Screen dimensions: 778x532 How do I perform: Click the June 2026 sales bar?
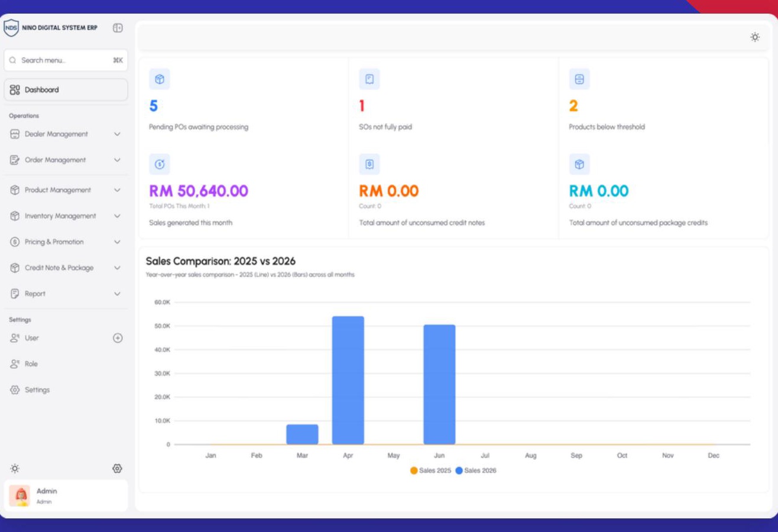(x=439, y=384)
